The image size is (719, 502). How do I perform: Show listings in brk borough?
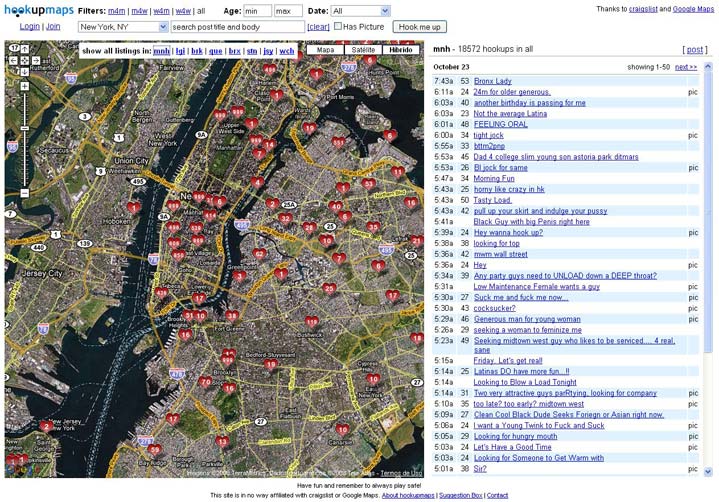[197, 50]
